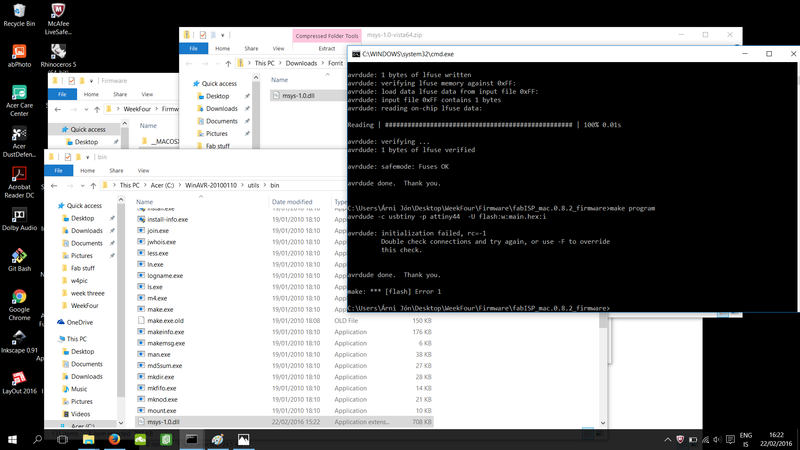The image size is (800, 450).
Task: Select msys-1.0.dll in the zip window
Action: (x=299, y=95)
